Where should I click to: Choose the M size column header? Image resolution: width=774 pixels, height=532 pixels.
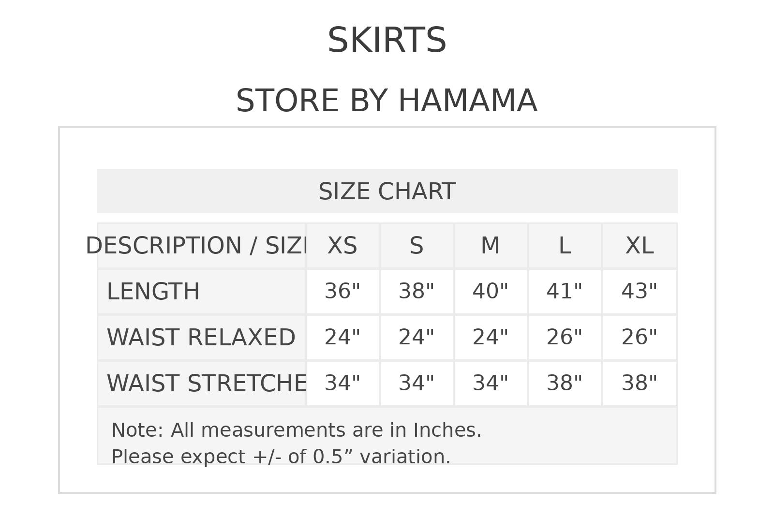pyautogui.click(x=491, y=246)
